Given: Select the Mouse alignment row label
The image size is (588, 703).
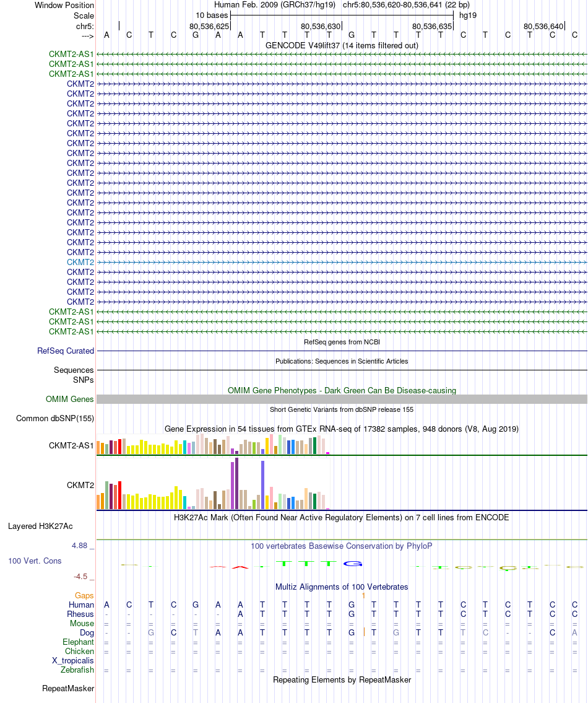Looking at the screenshot, I should [x=82, y=624].
